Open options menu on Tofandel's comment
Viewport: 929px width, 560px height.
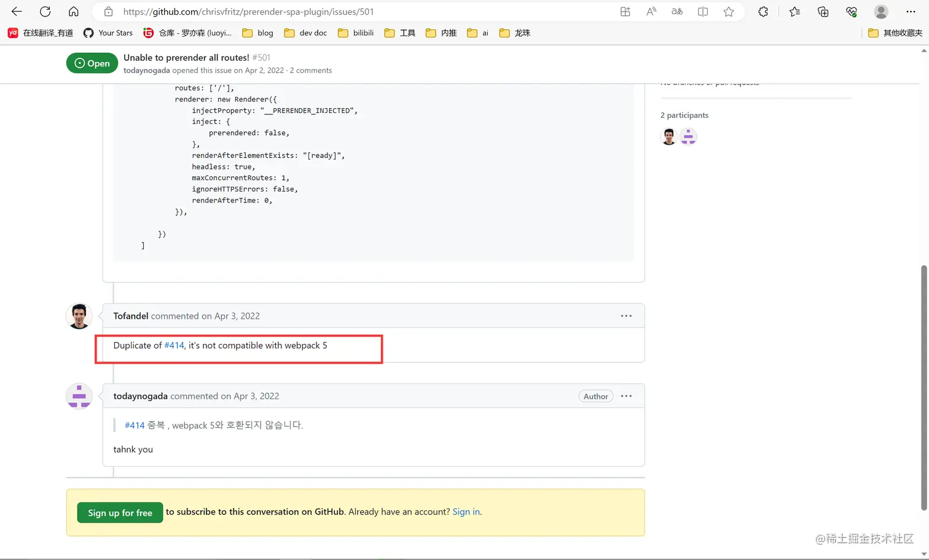pos(626,316)
